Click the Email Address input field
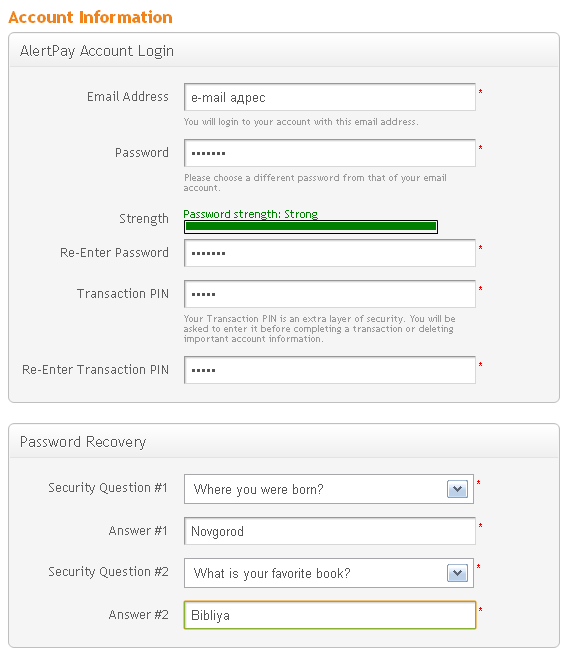The width and height of the screenshot is (574, 649). [329, 97]
